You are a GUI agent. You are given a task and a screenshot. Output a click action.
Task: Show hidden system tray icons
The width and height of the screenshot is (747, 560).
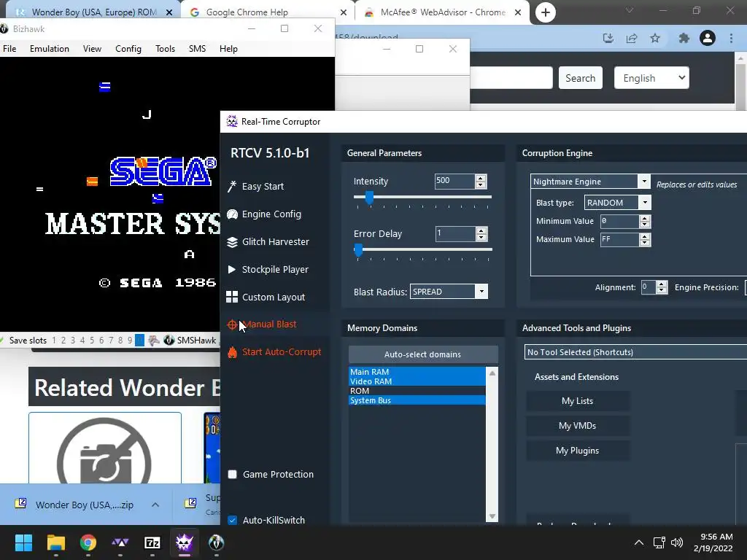(x=639, y=542)
